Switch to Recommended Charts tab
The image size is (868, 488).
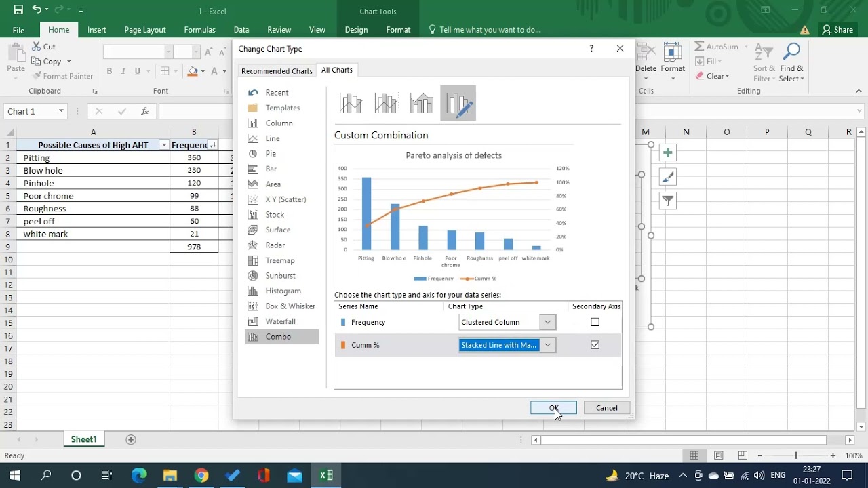click(277, 71)
